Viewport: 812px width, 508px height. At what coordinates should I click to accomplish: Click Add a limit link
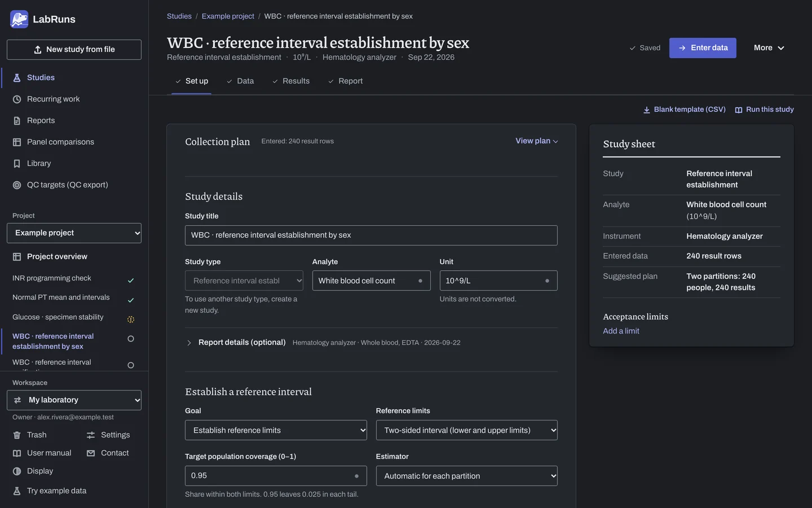[x=621, y=331]
